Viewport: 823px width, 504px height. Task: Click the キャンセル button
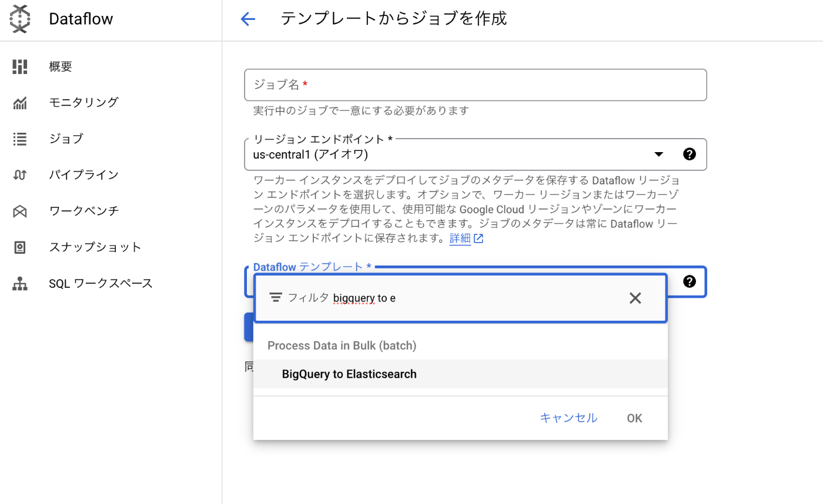pyautogui.click(x=568, y=418)
